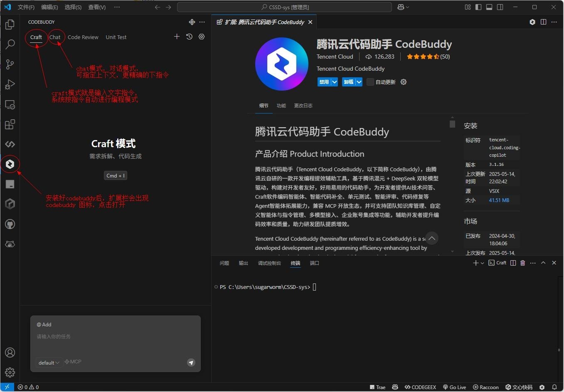Click the MCP button in input box
The height and width of the screenshot is (392, 564).
(73, 362)
